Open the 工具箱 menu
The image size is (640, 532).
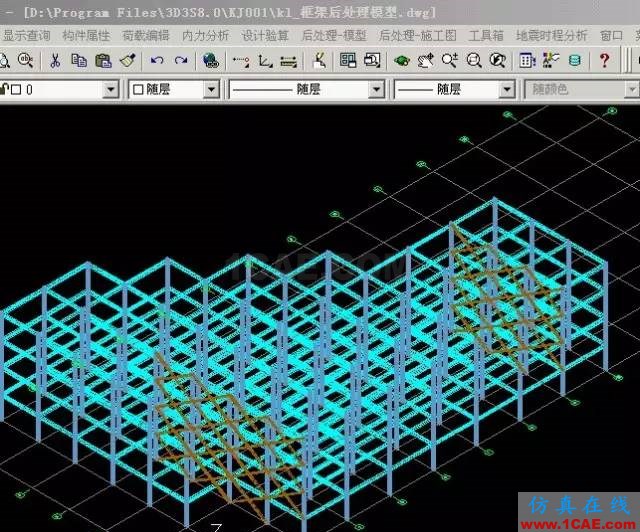tap(486, 36)
